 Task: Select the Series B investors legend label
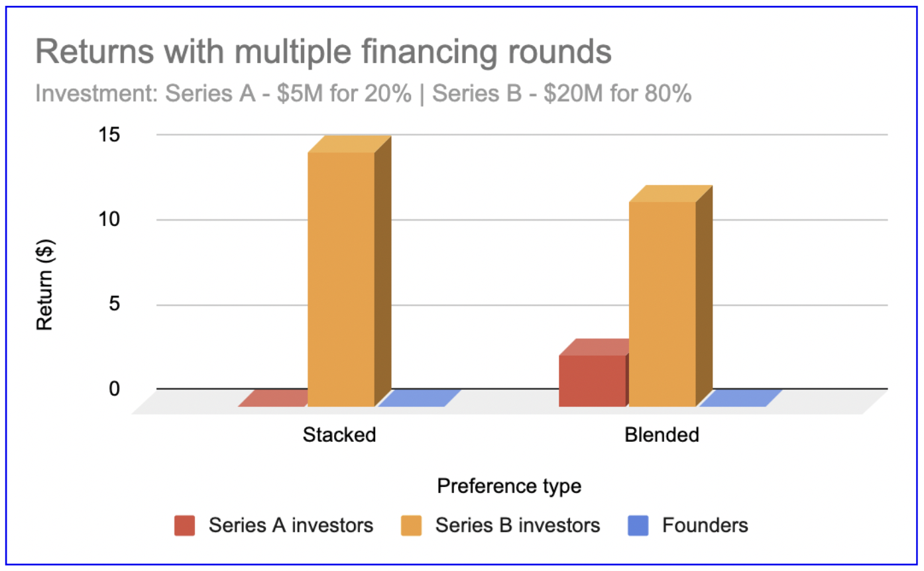tap(518, 525)
